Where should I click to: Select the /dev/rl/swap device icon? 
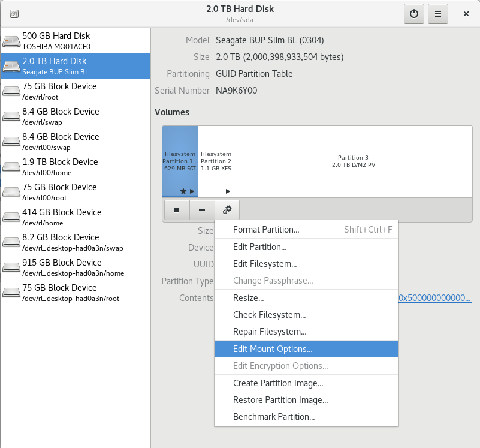click(x=11, y=116)
